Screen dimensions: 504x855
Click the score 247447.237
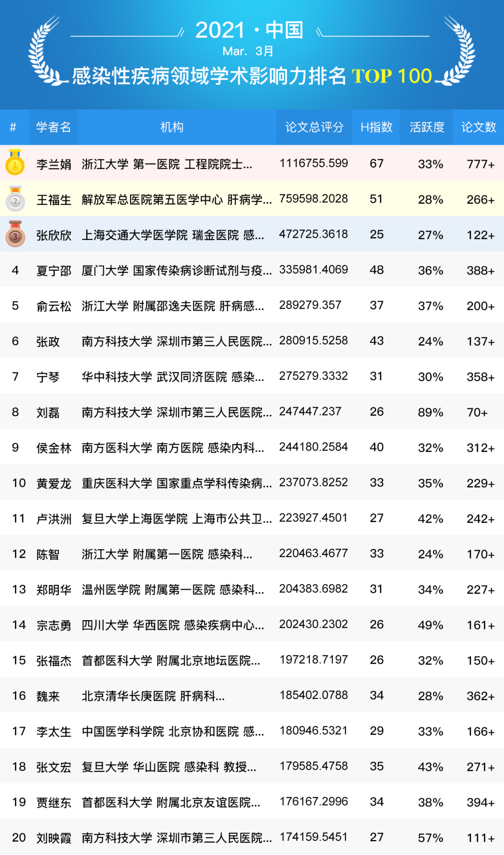[310, 412]
